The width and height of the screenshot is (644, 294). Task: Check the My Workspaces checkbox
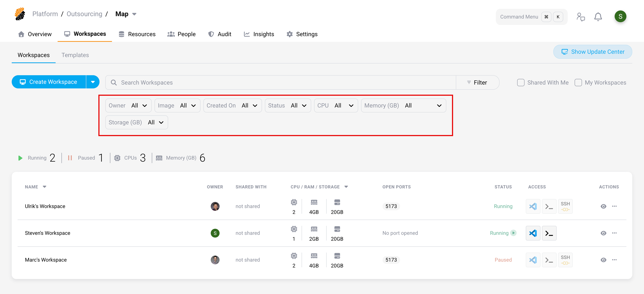coord(578,83)
